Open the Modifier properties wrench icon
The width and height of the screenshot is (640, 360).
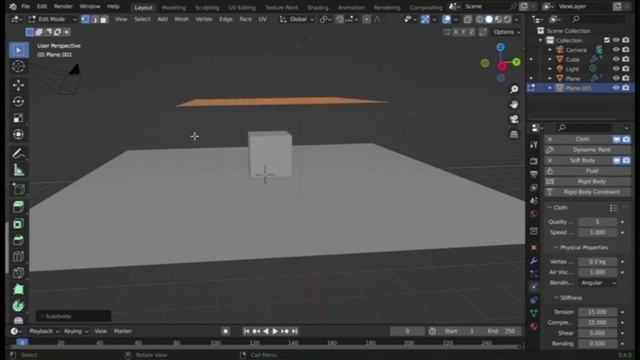click(534, 261)
